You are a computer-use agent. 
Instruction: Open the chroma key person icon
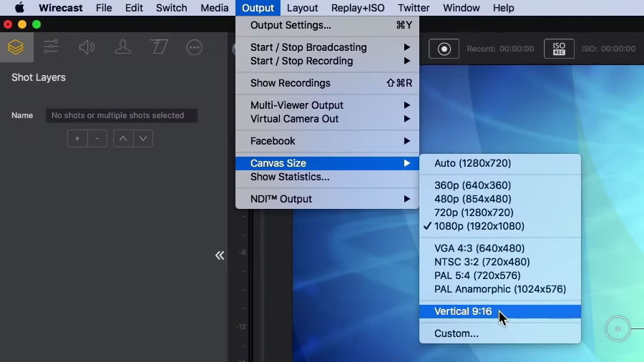(x=122, y=47)
